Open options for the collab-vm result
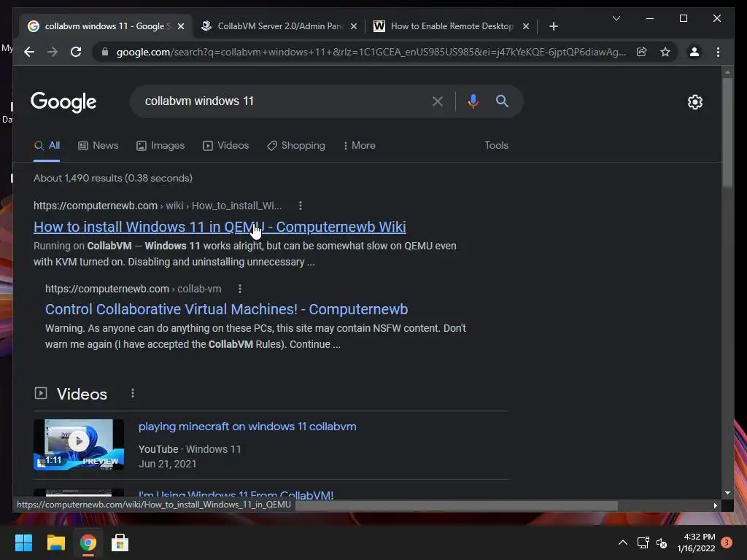The image size is (747, 560). click(x=239, y=289)
